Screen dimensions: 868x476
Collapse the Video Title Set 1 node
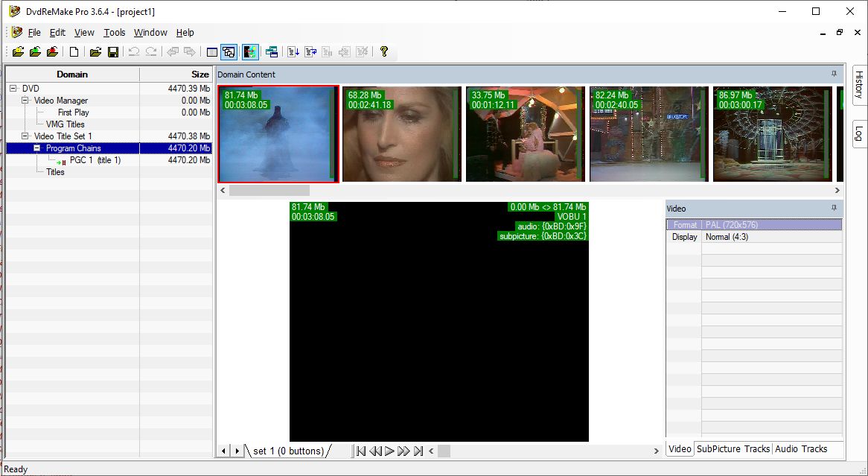point(25,136)
